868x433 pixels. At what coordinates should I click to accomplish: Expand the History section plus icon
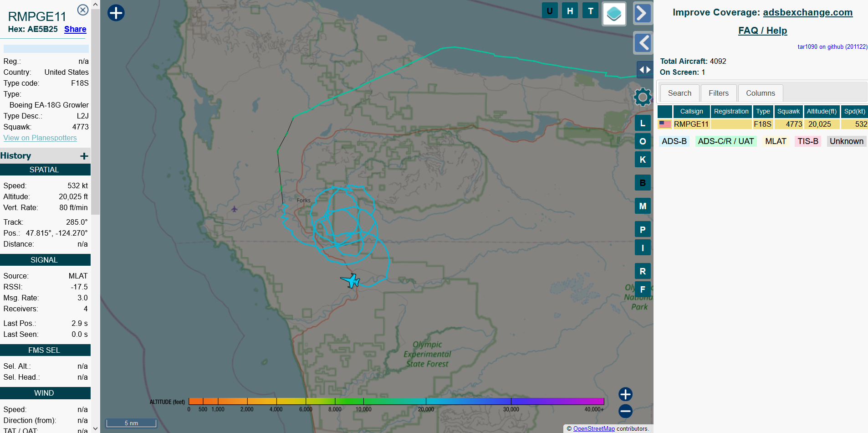click(x=84, y=156)
